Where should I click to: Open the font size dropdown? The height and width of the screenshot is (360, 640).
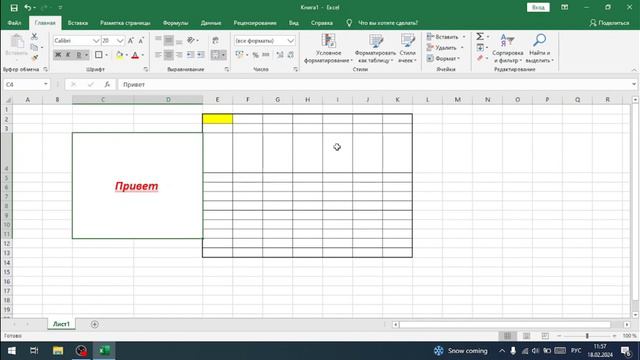click(120, 41)
